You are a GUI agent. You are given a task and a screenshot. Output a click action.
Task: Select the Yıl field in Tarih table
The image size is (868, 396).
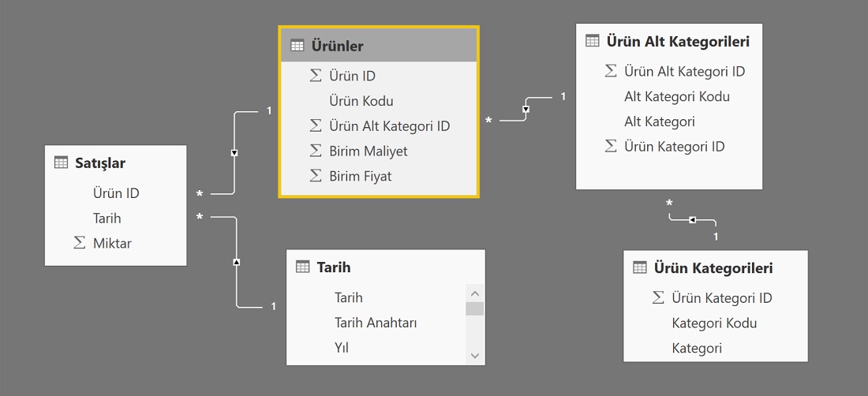click(342, 348)
